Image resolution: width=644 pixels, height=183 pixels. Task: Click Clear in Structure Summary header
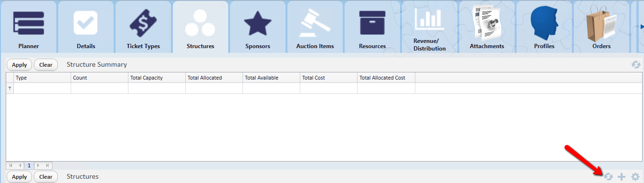tap(46, 65)
